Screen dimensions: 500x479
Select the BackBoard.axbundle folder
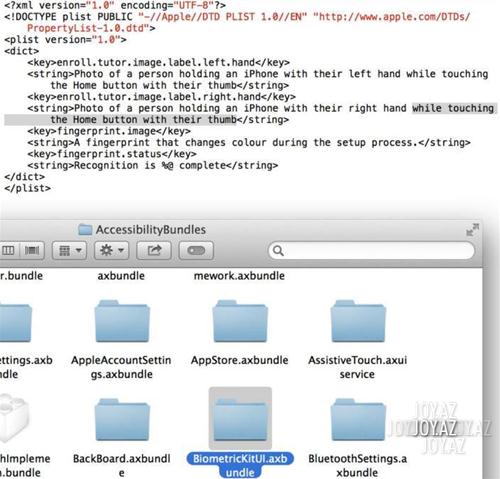click(122, 419)
